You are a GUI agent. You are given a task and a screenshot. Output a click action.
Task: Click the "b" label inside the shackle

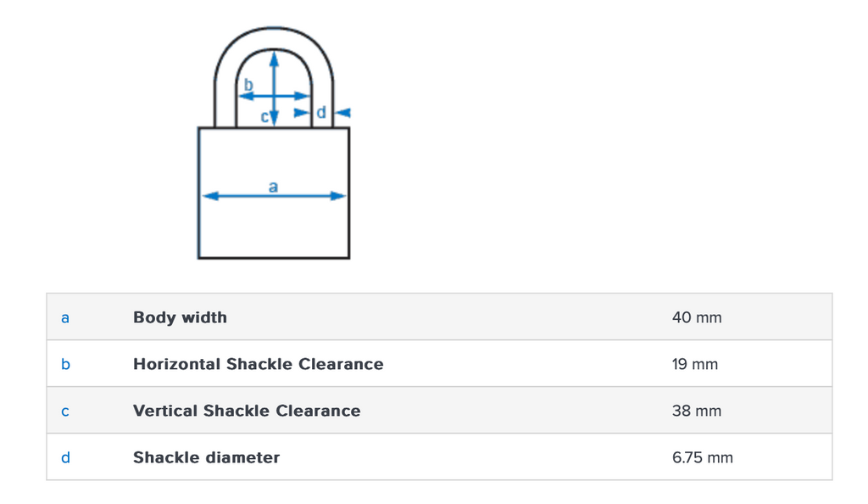coord(248,85)
